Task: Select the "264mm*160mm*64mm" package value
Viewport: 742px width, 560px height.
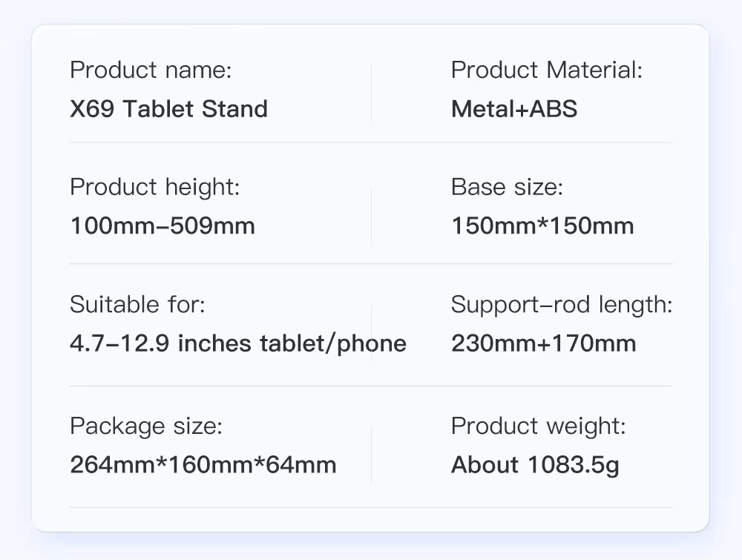Action: 203,465
